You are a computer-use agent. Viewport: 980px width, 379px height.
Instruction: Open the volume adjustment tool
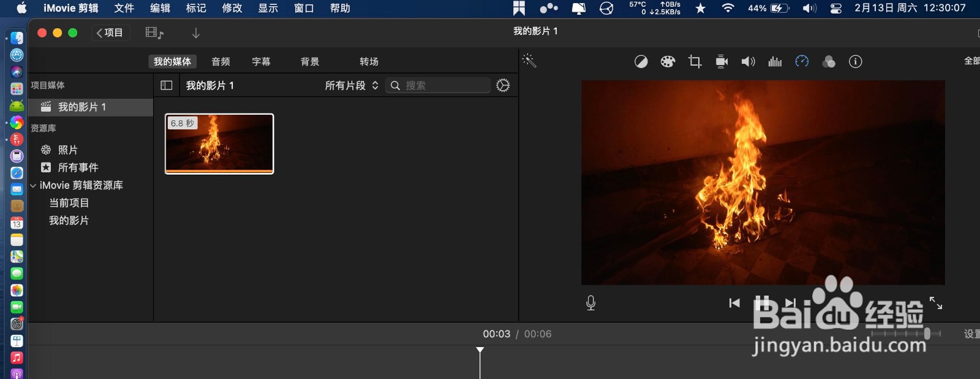coord(748,61)
